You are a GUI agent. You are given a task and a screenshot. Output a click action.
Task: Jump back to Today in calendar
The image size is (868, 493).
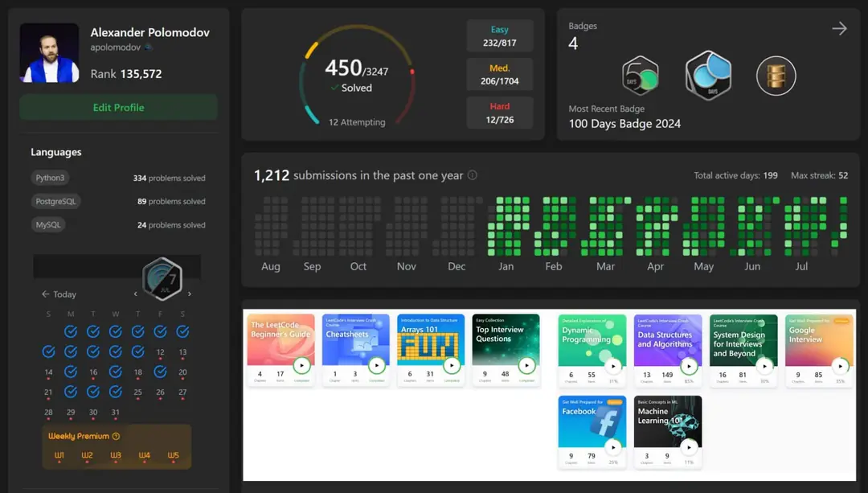tap(59, 294)
